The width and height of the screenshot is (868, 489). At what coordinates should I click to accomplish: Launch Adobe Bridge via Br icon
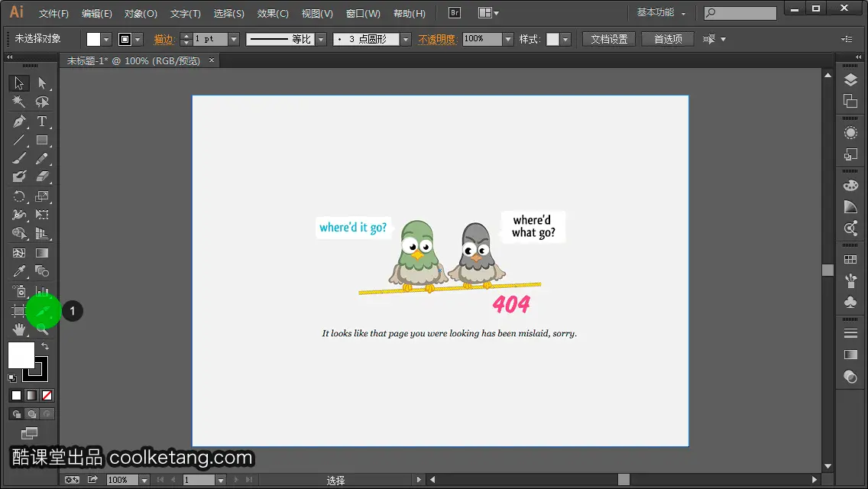(x=455, y=13)
